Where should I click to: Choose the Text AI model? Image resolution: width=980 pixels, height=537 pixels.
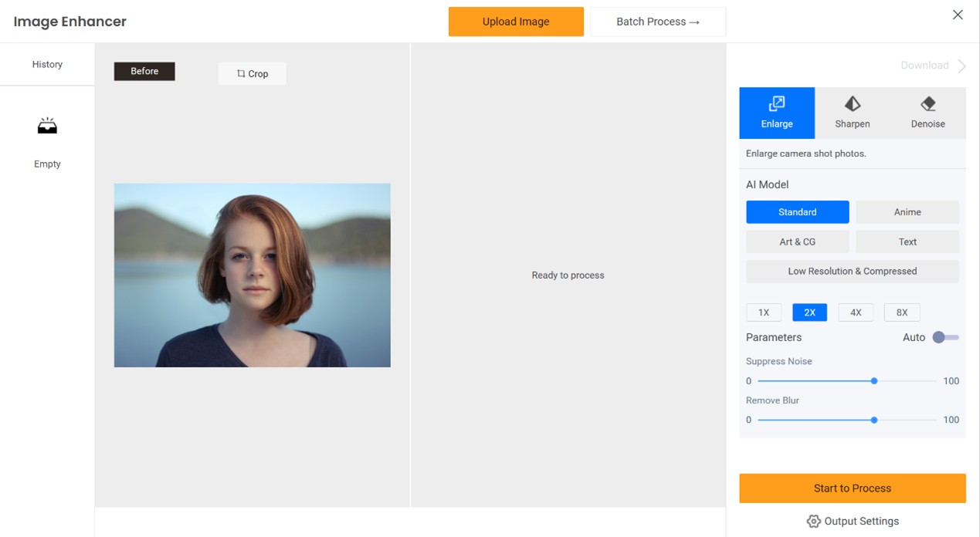coord(907,241)
